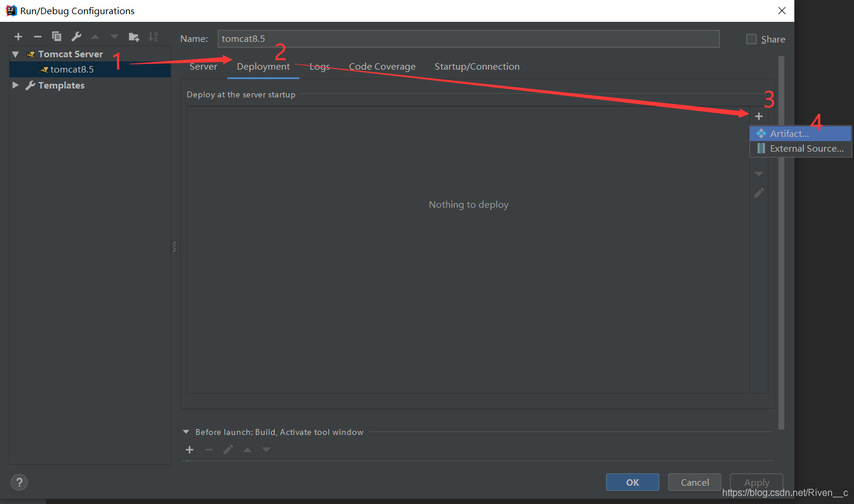
Task: Move before launch task up
Action: pos(247,450)
